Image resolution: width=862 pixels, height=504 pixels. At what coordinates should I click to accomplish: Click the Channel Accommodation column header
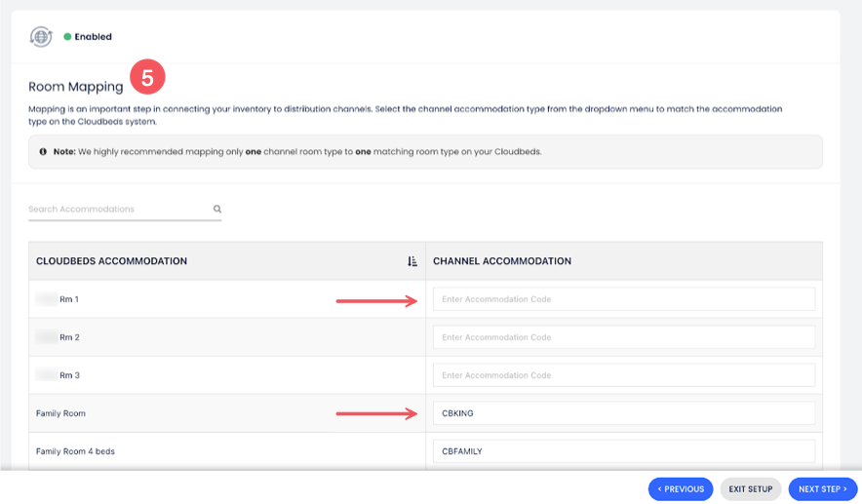[501, 261]
